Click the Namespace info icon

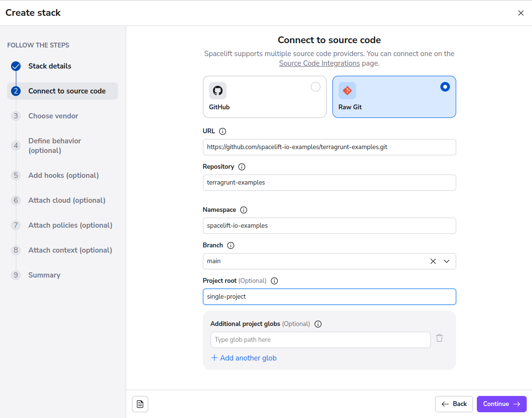[x=244, y=209]
